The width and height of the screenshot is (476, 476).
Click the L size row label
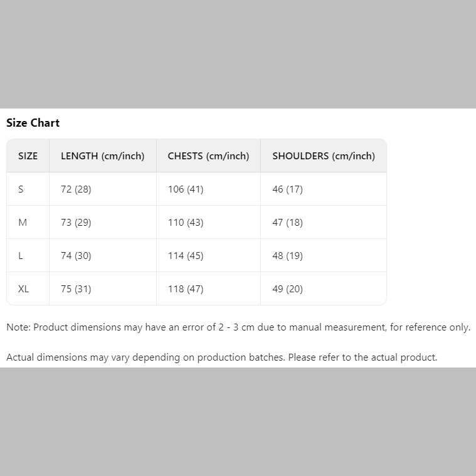(x=21, y=256)
